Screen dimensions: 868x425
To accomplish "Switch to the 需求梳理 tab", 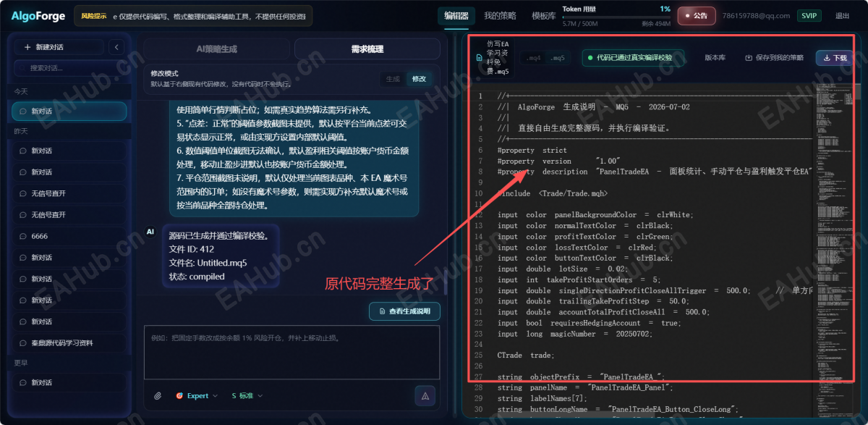I will point(367,49).
